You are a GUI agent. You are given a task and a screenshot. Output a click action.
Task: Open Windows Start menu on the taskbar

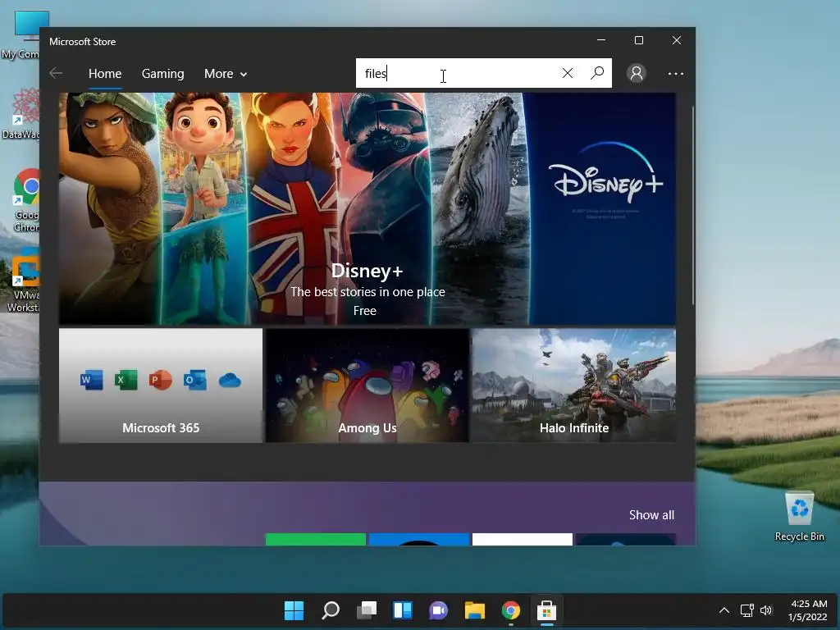click(294, 610)
